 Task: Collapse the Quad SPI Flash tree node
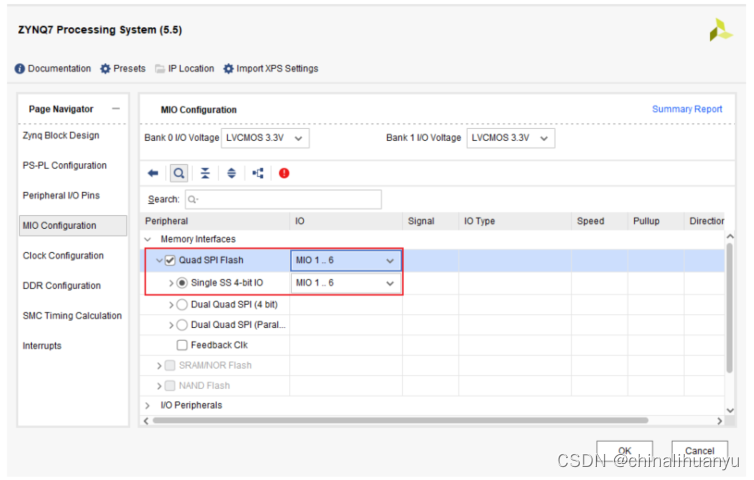click(159, 260)
